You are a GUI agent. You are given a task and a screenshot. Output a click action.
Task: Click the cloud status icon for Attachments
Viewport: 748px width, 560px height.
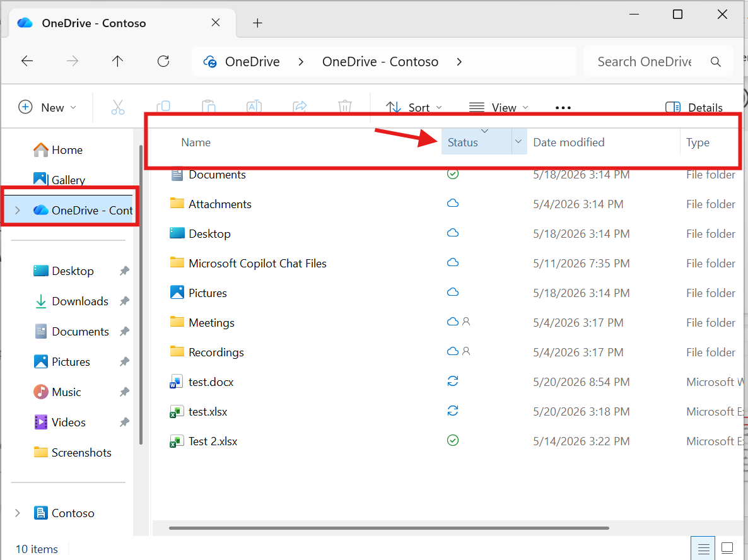[x=453, y=203]
